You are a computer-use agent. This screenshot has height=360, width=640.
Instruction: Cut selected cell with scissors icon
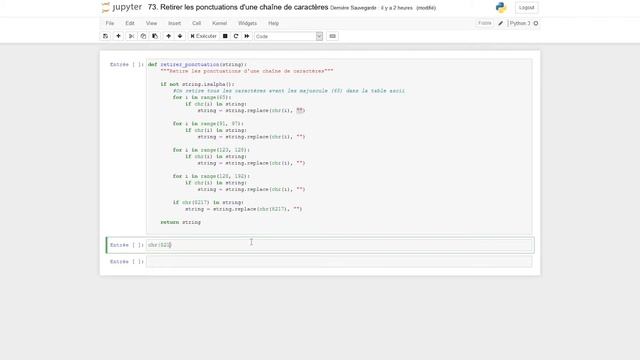[x=131, y=36]
